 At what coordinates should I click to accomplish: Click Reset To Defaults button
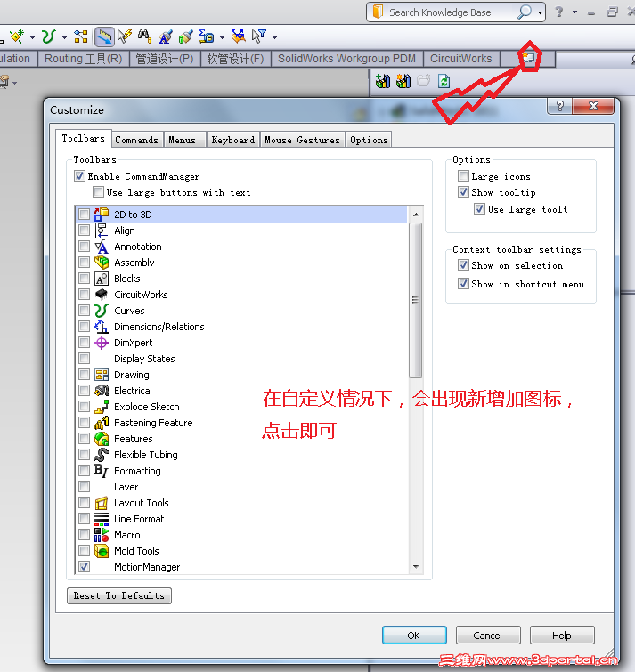119,595
